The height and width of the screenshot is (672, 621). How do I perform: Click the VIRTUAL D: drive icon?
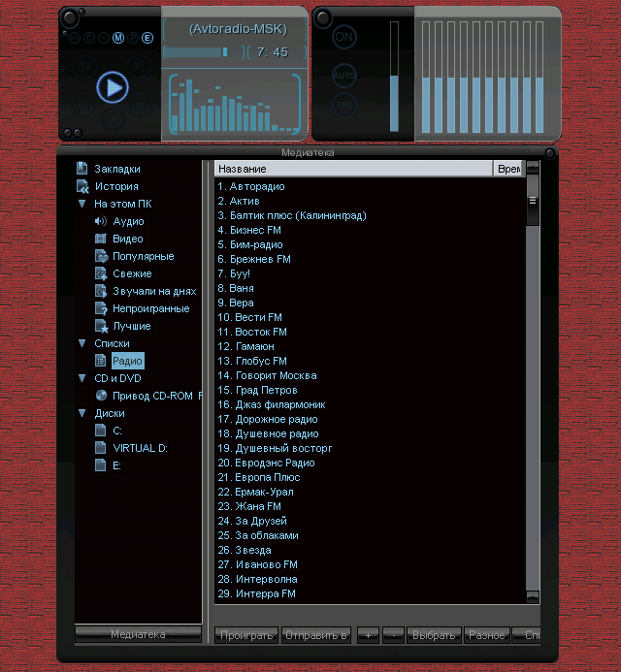pyautogui.click(x=100, y=448)
